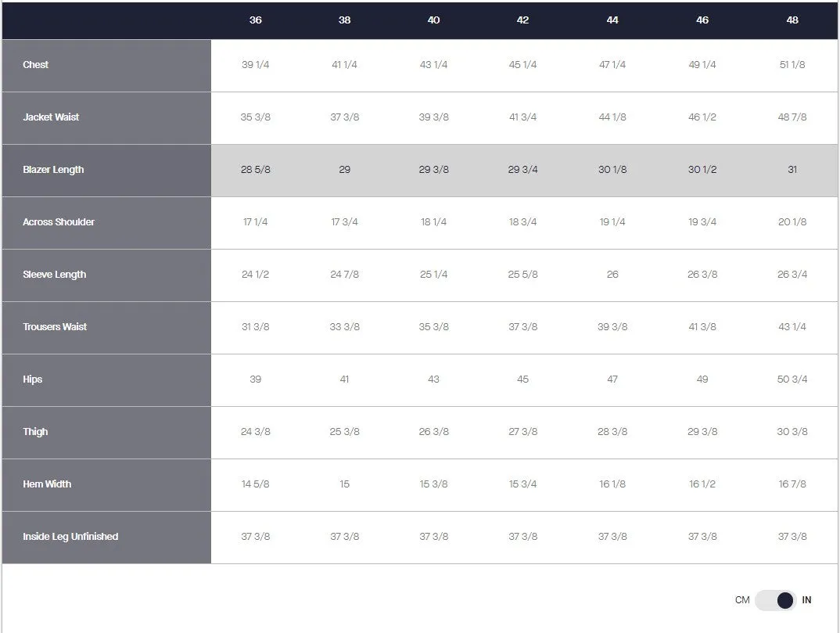Click the Hips row label
The width and height of the screenshot is (840, 633).
(x=32, y=379)
